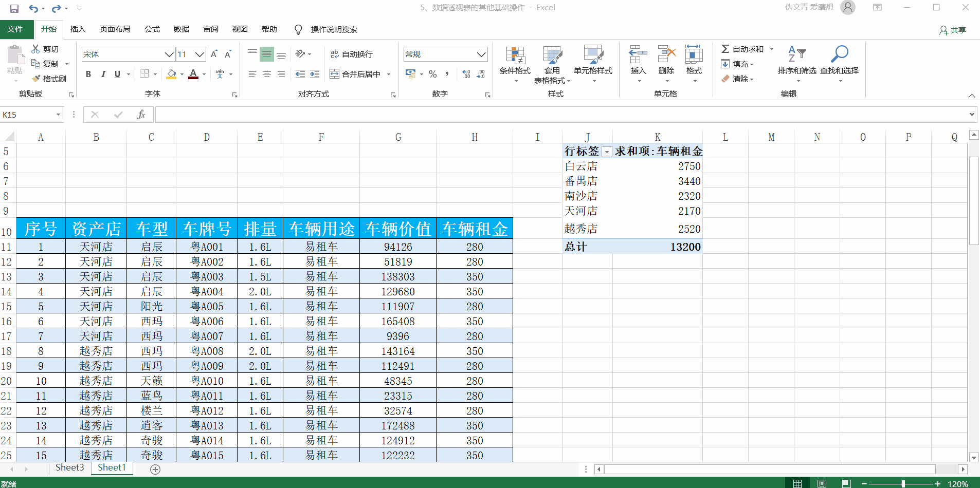Image resolution: width=980 pixels, height=488 pixels.
Task: Add a new sheet with plus button
Action: tap(155, 469)
